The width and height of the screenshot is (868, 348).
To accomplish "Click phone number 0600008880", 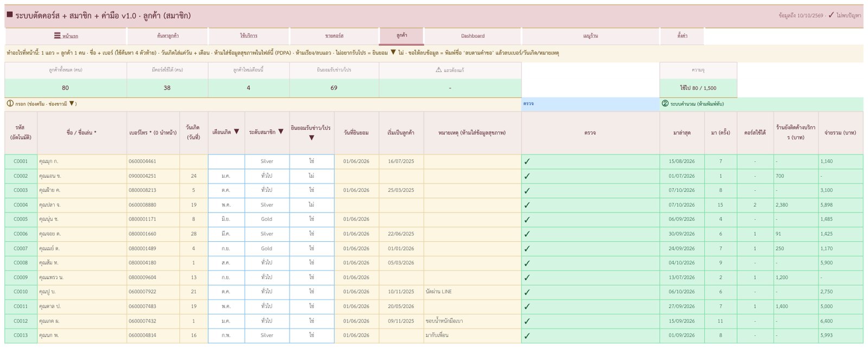I will [x=142, y=205].
